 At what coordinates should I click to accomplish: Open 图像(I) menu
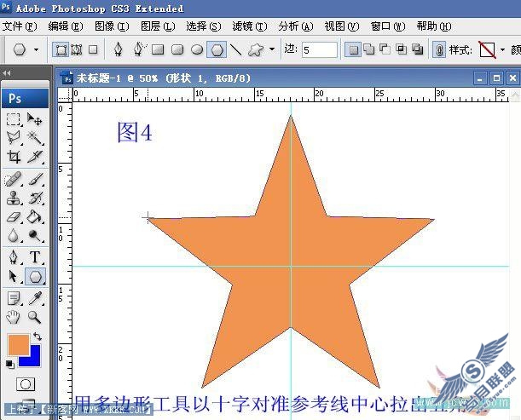(112, 26)
